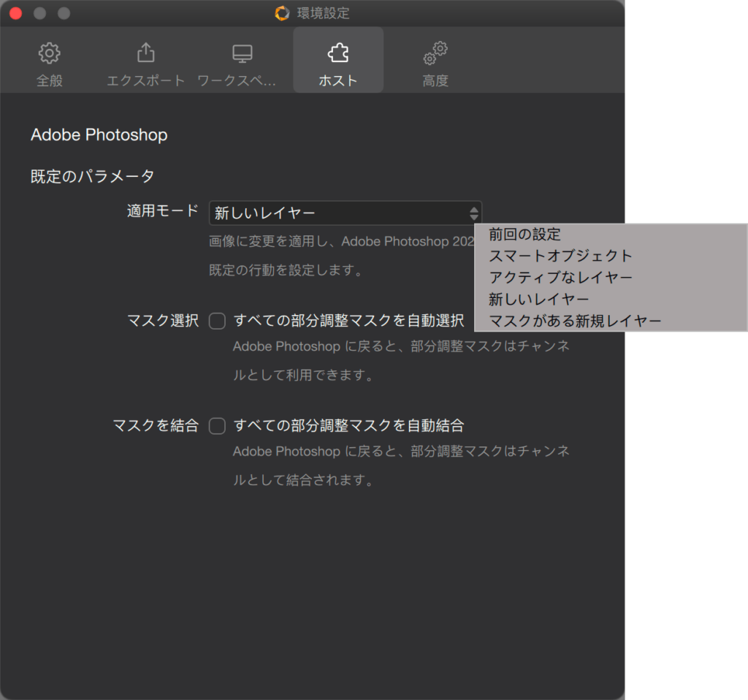Choose アクティブなレイヤー from the list
Viewport: 748px width, 700px height.
click(x=560, y=277)
